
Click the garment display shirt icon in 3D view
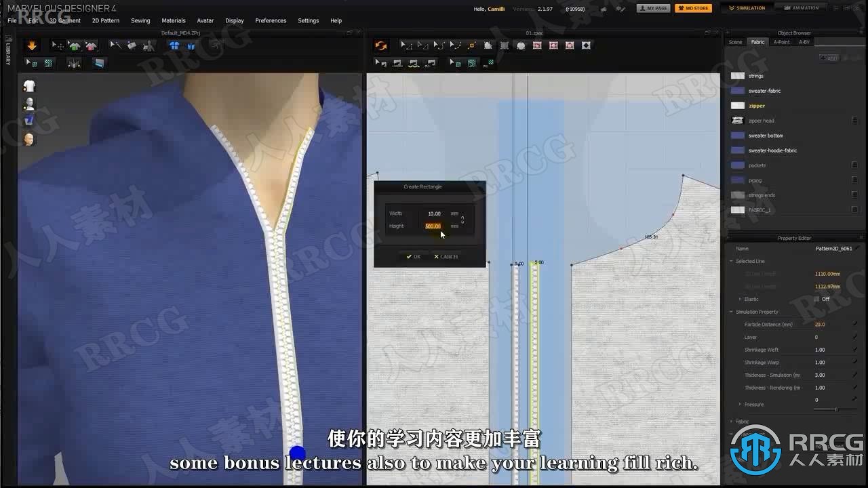click(29, 86)
